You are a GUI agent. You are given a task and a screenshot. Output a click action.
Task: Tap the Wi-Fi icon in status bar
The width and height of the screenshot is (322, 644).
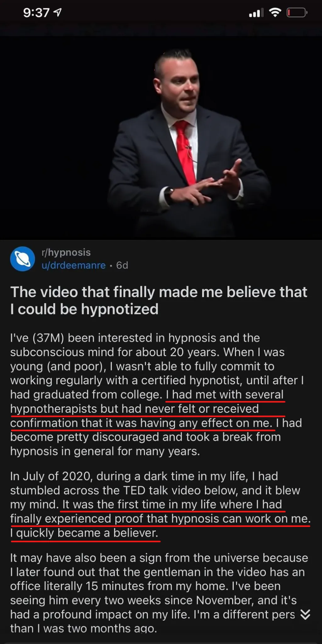[x=275, y=13]
